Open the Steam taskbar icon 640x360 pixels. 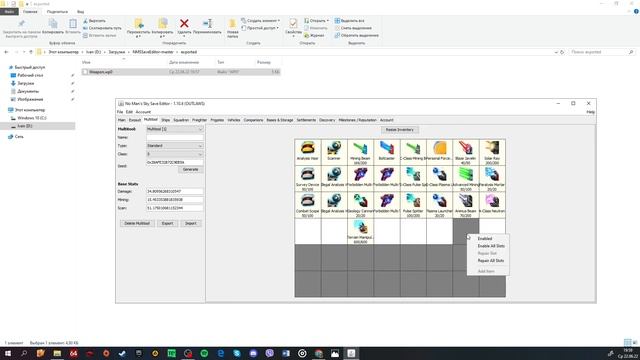(122, 353)
